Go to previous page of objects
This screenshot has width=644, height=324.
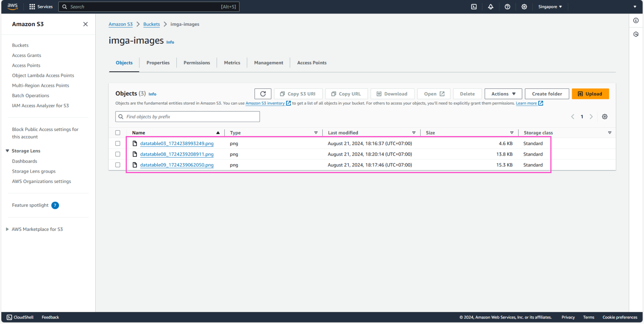[573, 117]
